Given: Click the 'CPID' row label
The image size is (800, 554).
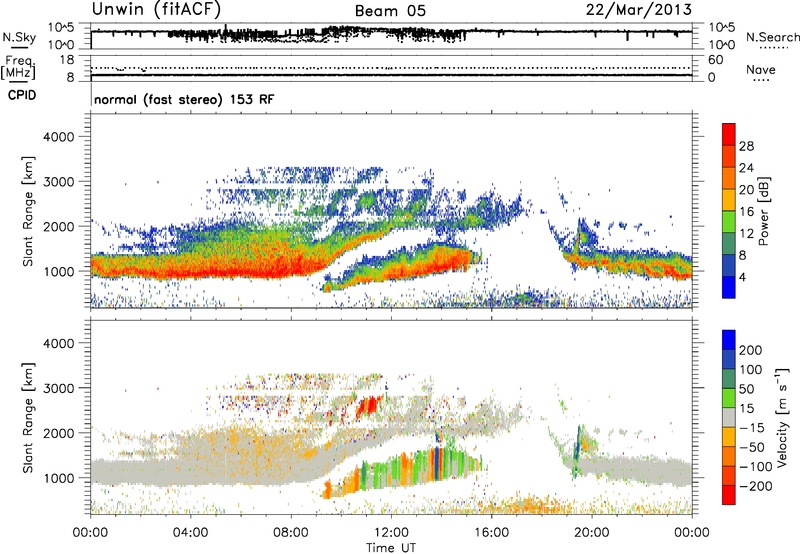Looking at the screenshot, I should click(x=22, y=95).
